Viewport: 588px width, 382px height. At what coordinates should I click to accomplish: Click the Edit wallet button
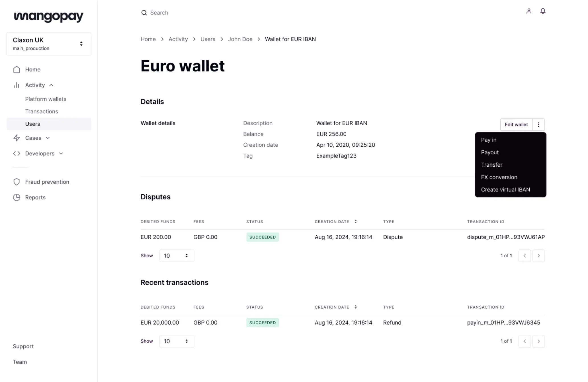click(x=516, y=124)
